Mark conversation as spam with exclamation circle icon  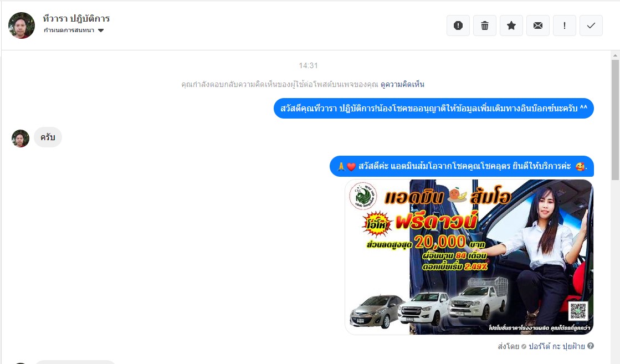pyautogui.click(x=458, y=25)
